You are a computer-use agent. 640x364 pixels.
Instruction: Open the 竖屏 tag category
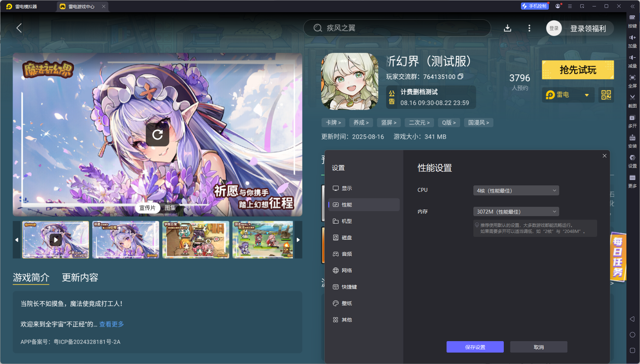click(x=389, y=123)
